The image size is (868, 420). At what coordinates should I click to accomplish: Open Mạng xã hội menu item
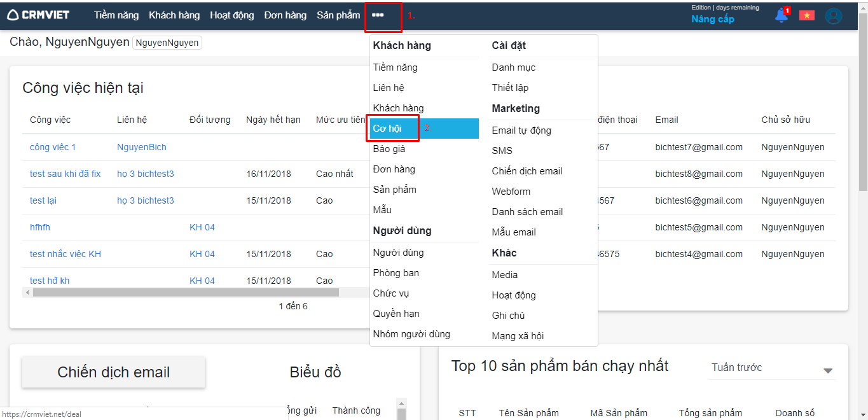pos(518,336)
